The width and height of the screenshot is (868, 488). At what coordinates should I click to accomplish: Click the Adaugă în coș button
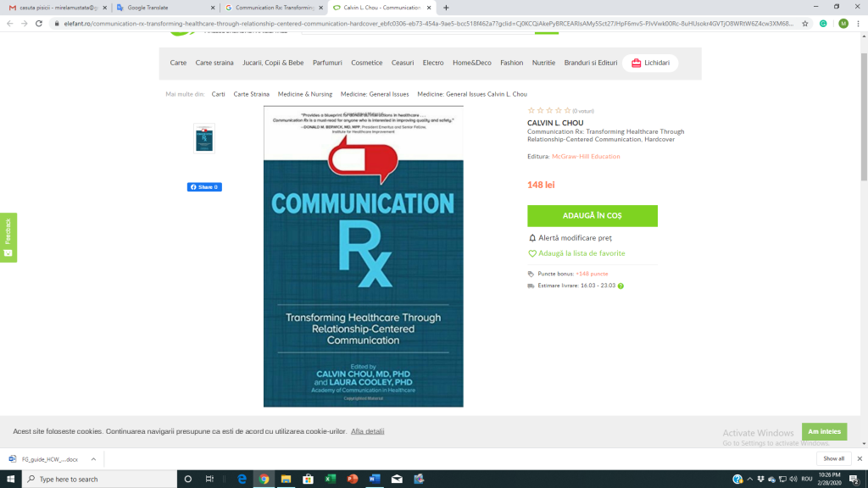click(x=592, y=216)
